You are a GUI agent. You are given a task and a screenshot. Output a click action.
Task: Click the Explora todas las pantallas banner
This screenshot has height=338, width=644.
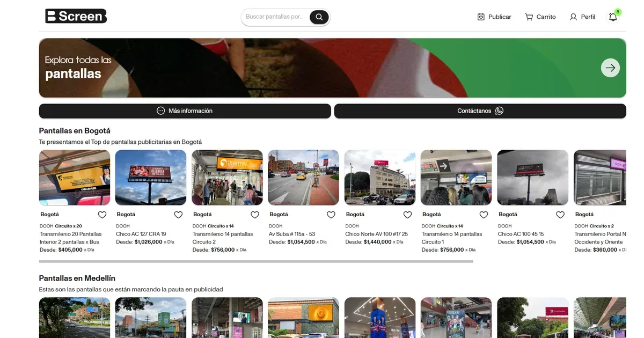(332, 68)
